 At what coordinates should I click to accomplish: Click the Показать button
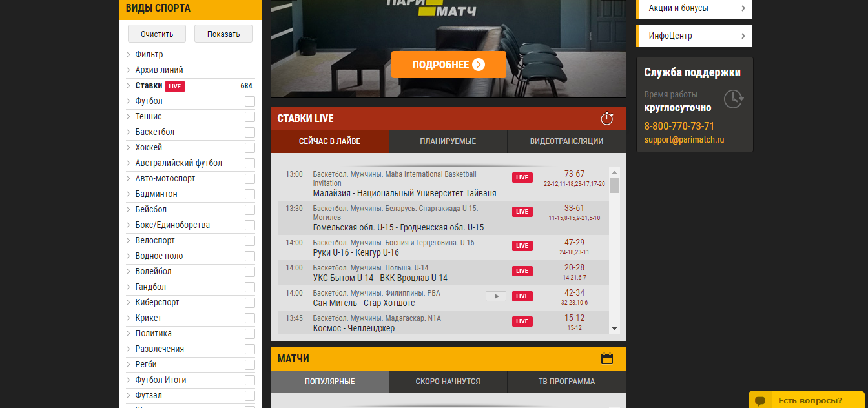[223, 34]
